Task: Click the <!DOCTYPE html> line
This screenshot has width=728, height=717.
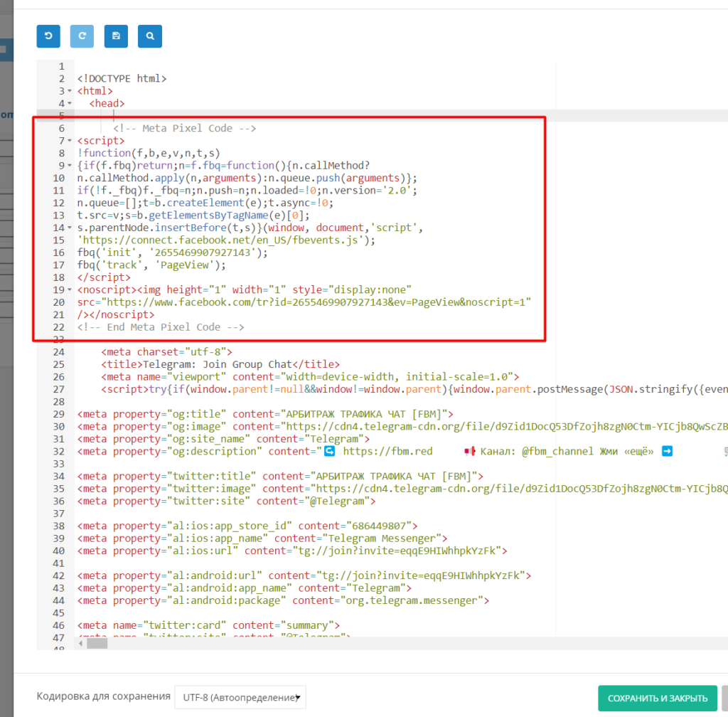Action: pos(122,78)
